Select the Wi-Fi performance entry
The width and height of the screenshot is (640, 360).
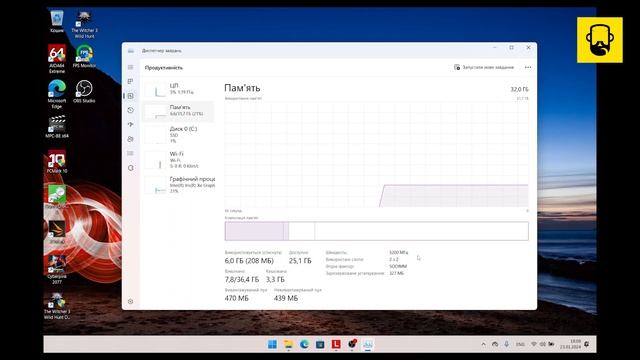pos(178,160)
